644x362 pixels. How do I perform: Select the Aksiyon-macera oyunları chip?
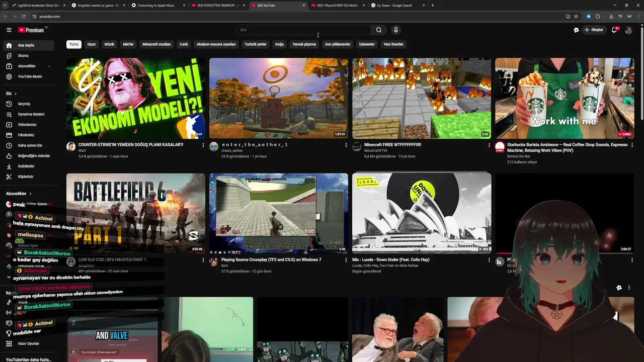216,44
